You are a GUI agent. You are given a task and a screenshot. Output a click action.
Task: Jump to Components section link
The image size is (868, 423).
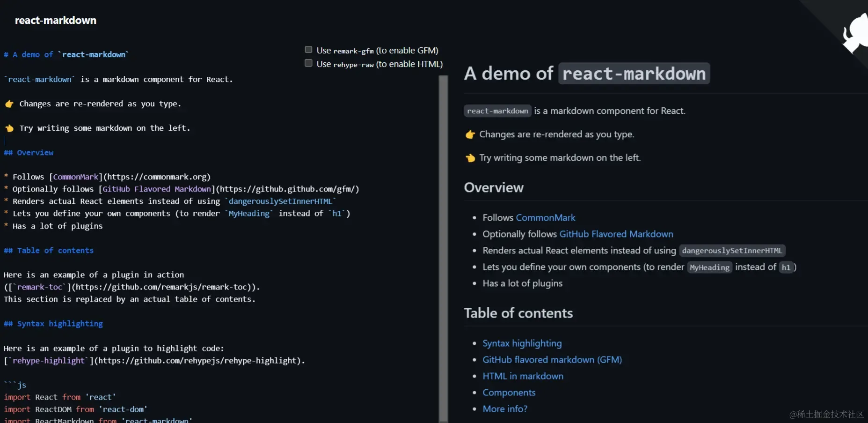pyautogui.click(x=509, y=393)
